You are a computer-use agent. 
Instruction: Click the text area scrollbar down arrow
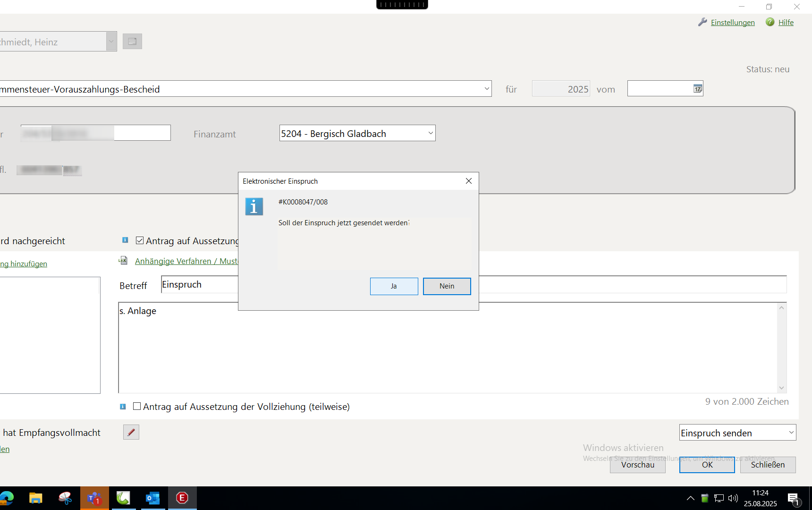pos(781,388)
